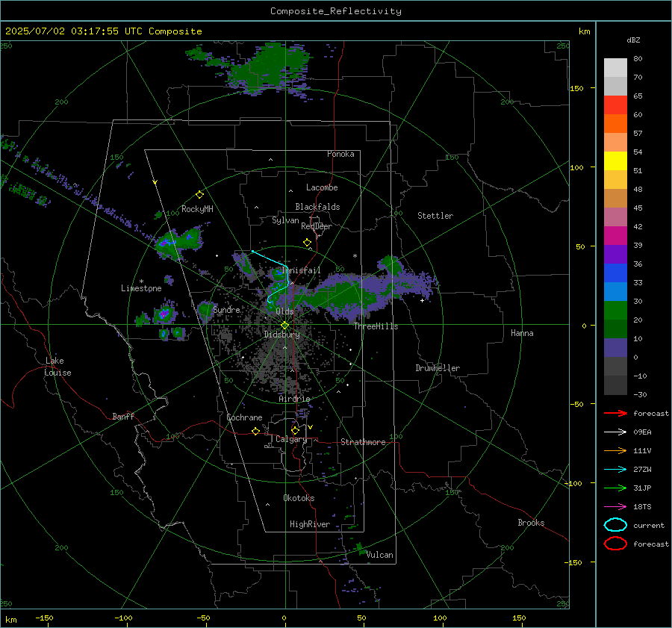This screenshot has width=672, height=628.
Task: Click the slate purple 10 dBZ swatch
Action: click(615, 348)
